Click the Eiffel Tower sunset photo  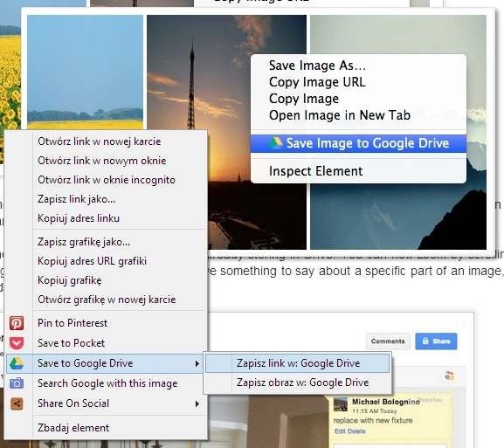coord(226,96)
